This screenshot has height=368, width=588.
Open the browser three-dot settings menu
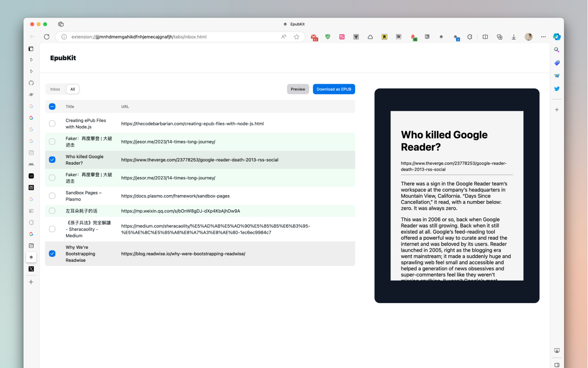(x=543, y=36)
